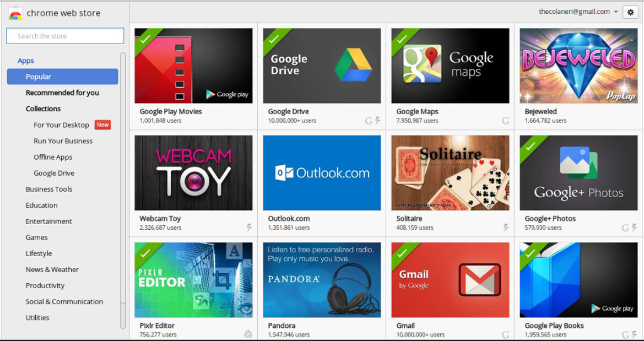
Task: Browse the Entertainment category
Action: click(x=48, y=221)
